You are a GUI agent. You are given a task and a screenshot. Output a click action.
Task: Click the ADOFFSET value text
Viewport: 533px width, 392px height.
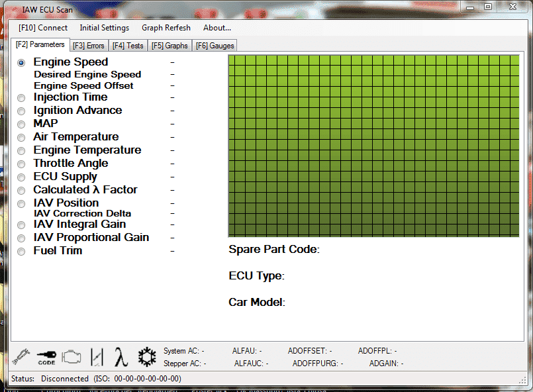point(310,351)
